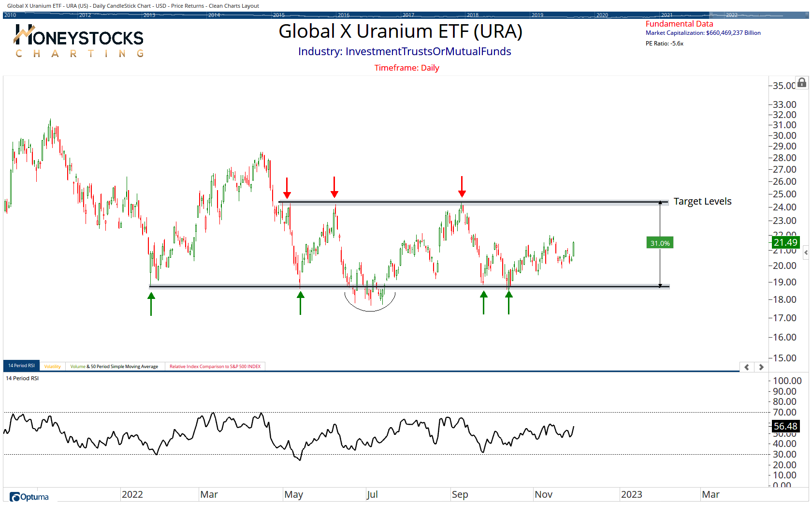Image resolution: width=812 pixels, height=505 pixels.
Task: Open Volume & 50 Period SMA tab
Action: [114, 367]
